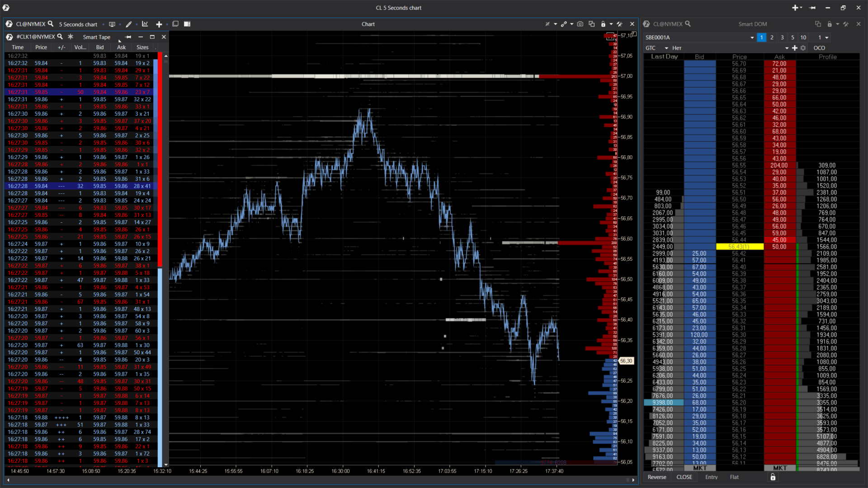Screen dimensions: 868x488
Task: Click the chart panel layout icon
Action: [x=187, y=24]
